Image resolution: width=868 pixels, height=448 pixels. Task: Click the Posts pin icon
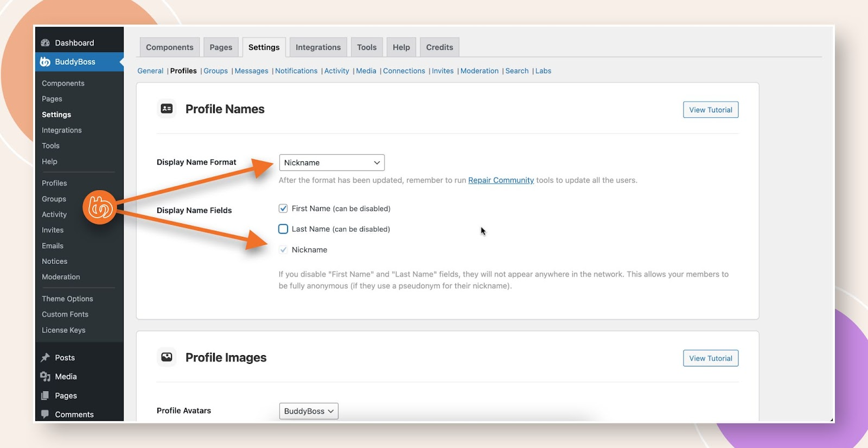click(x=45, y=358)
